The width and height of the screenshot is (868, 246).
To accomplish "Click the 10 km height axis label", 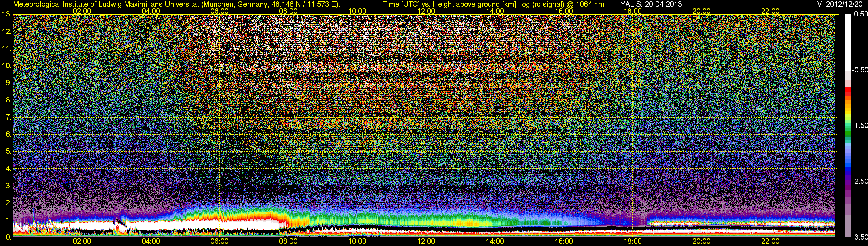I will tap(6, 66).
